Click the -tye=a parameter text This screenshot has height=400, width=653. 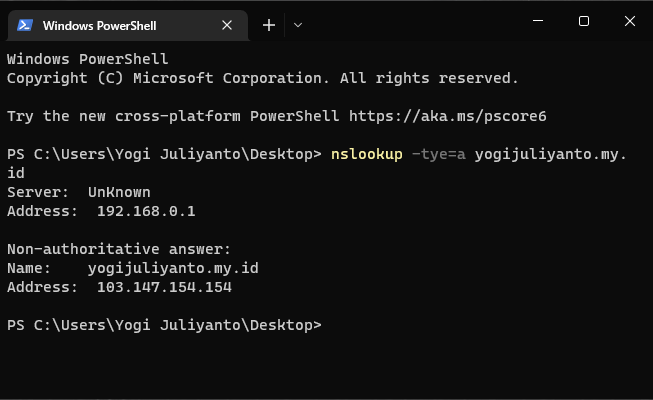438,154
